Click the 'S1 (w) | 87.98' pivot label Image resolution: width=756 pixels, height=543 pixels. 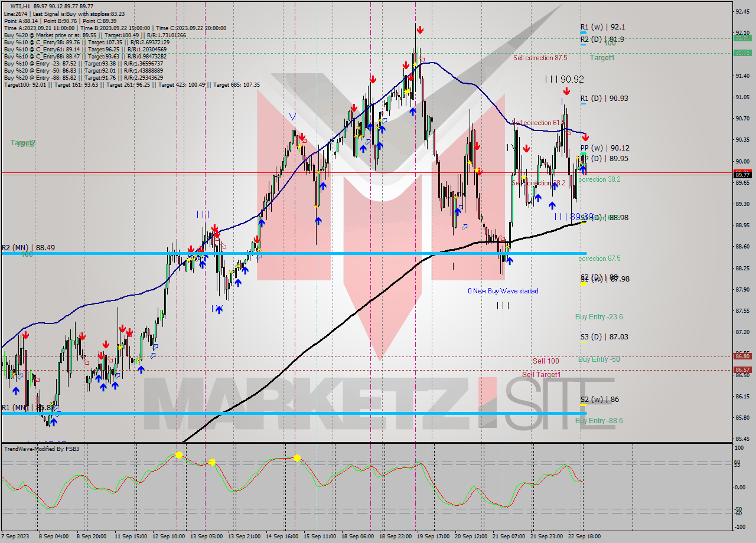[x=605, y=279]
